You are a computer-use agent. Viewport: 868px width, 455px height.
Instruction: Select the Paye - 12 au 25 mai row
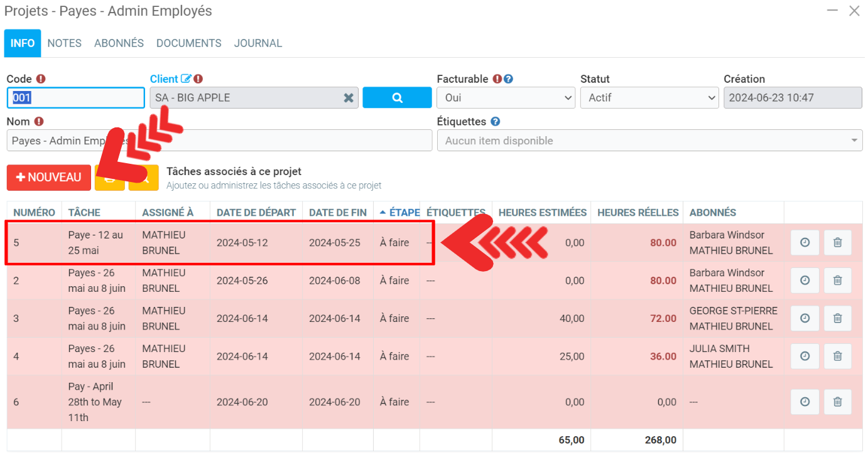(94, 243)
